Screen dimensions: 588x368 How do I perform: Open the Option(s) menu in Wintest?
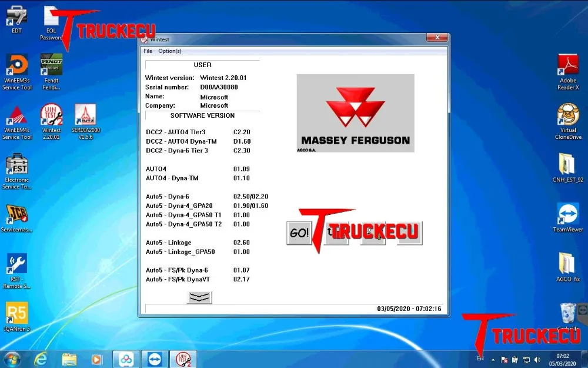pos(169,51)
